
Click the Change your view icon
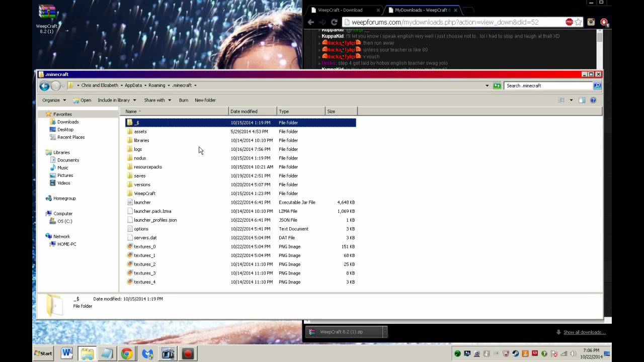click(561, 100)
